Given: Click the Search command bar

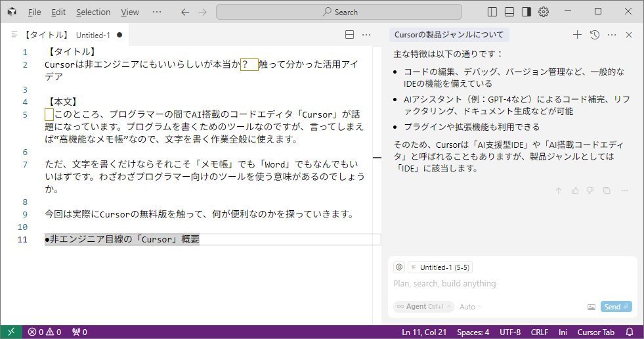Looking at the screenshot, I should pos(339,12).
